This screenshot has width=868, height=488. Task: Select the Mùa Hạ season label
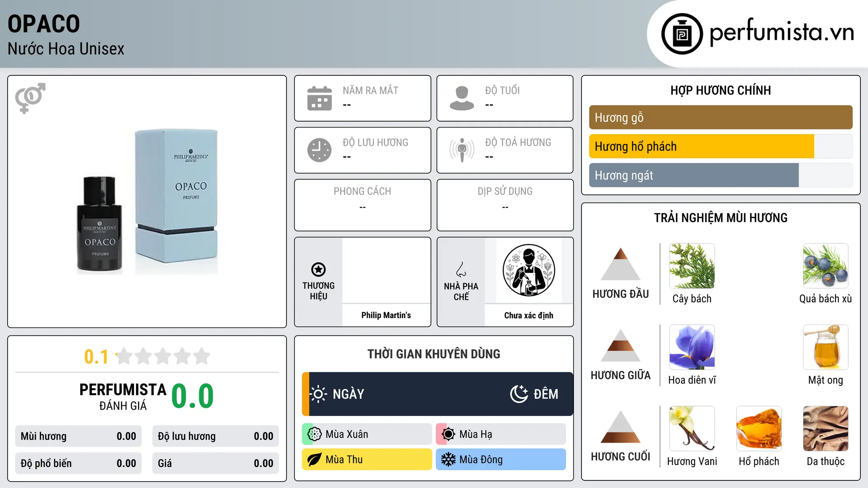point(476,434)
